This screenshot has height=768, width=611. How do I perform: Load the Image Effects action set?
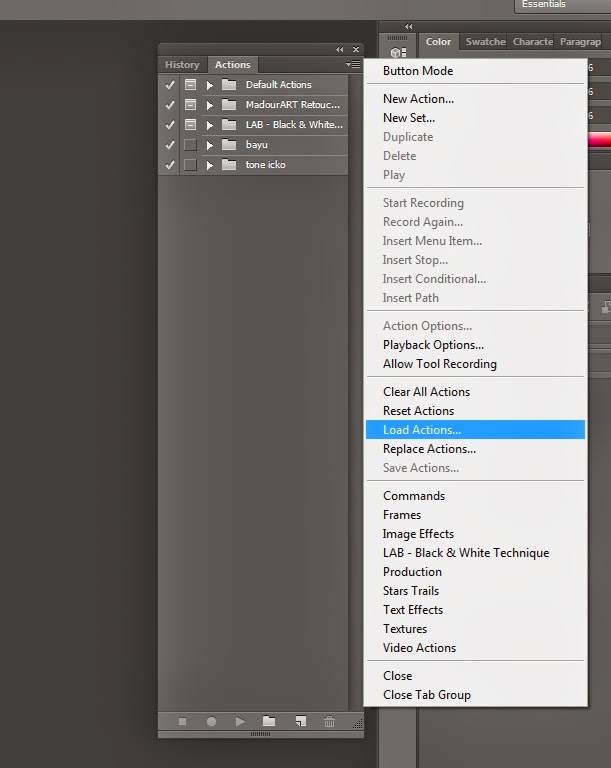[475, 534]
